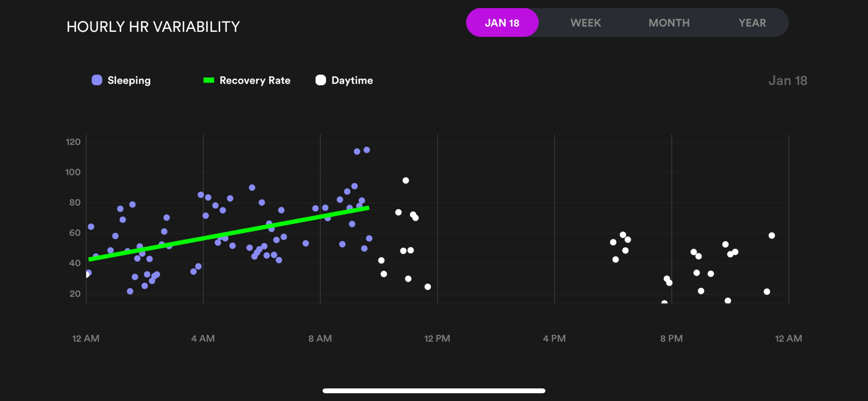The image size is (868, 401).
Task: Select the JAN 18 day tab
Action: coord(502,23)
